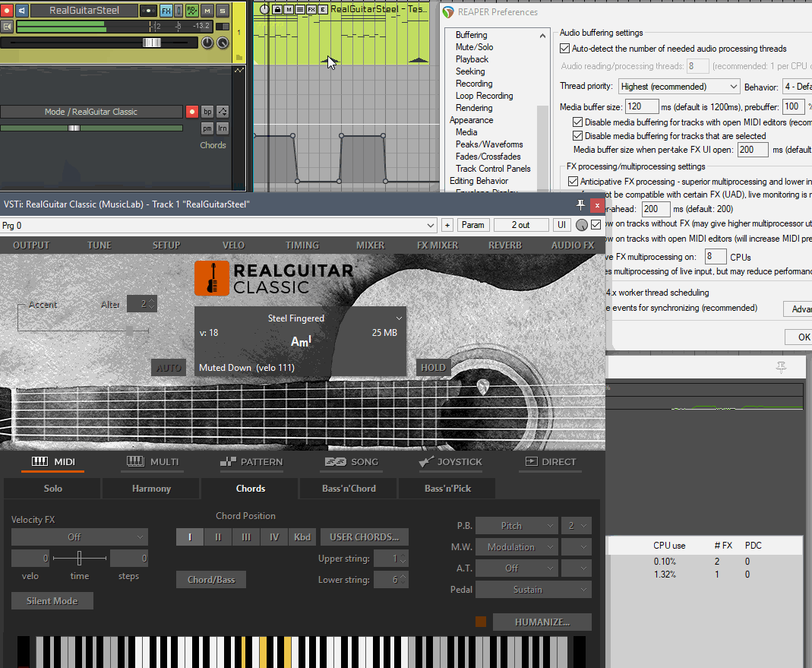Click the track pan knob

click(x=207, y=43)
